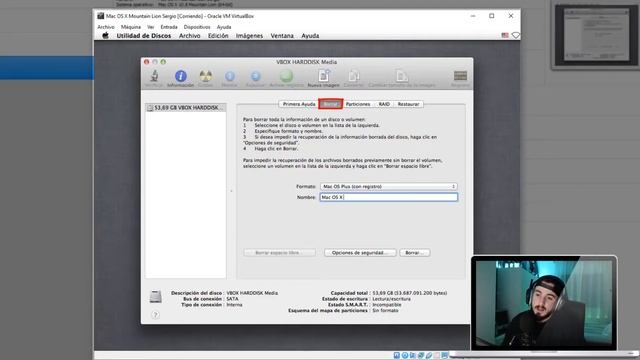The height and width of the screenshot is (360, 640).
Task: Open the Imágenes menu
Action: [x=249, y=36]
